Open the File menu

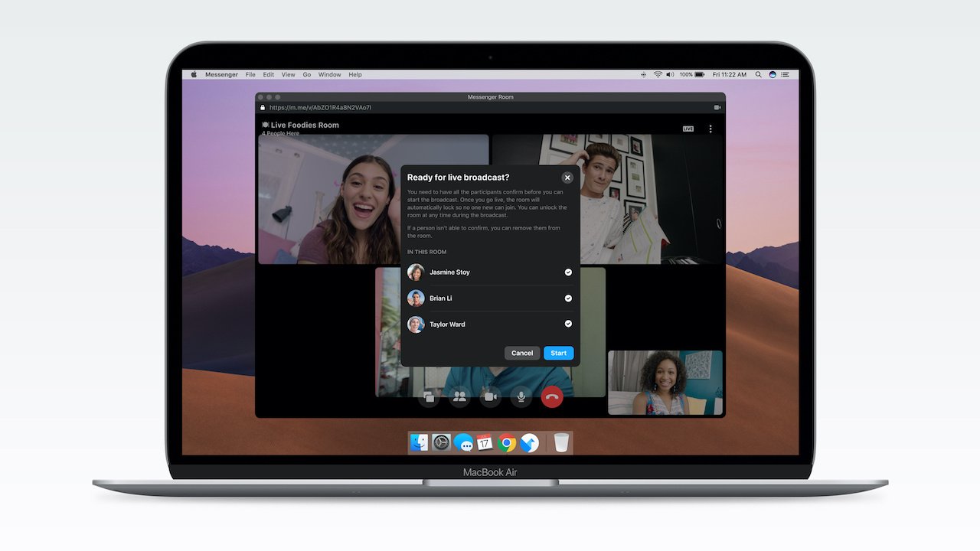[x=250, y=75]
